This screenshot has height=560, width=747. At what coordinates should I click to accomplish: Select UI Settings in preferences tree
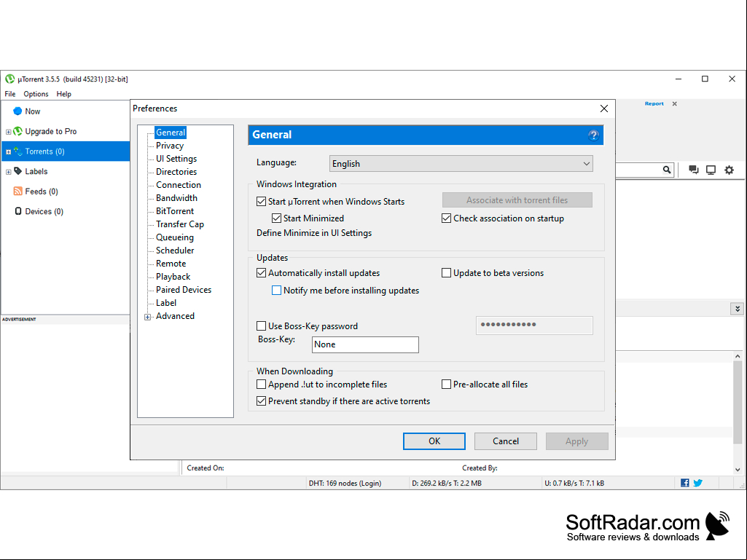tap(176, 159)
